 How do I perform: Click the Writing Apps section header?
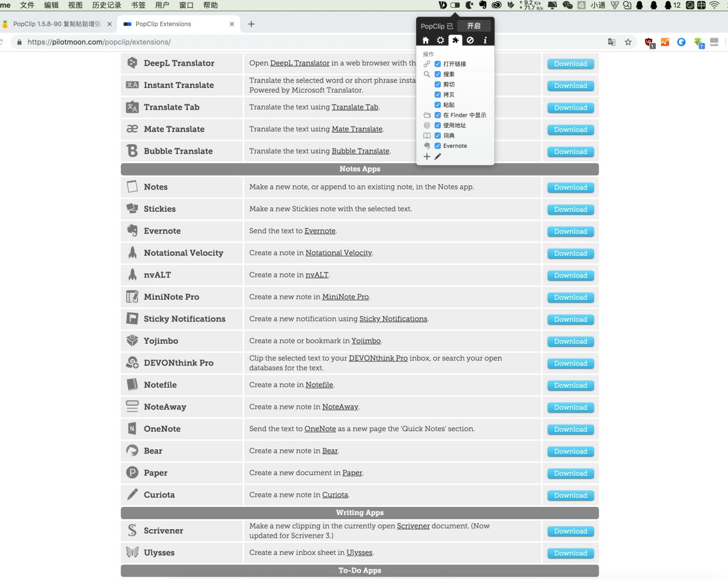[x=360, y=513]
